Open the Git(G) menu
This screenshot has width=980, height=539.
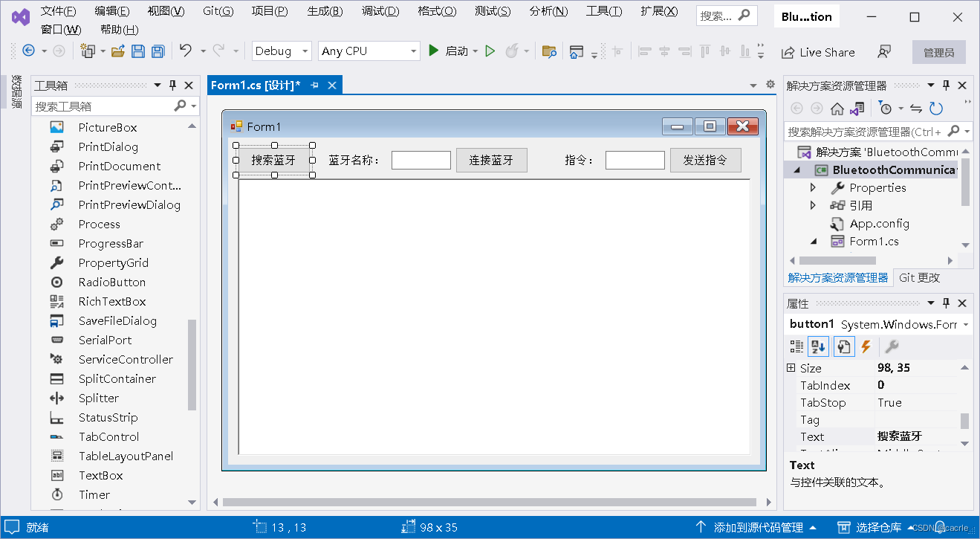(218, 10)
